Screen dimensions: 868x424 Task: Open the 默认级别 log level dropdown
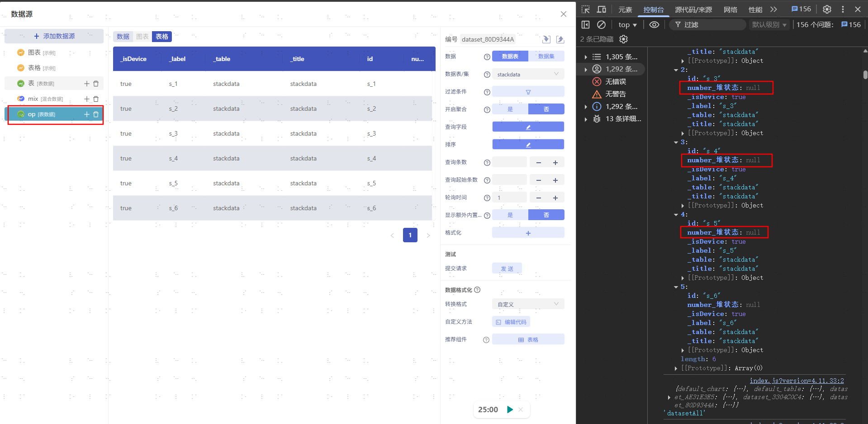pos(769,25)
